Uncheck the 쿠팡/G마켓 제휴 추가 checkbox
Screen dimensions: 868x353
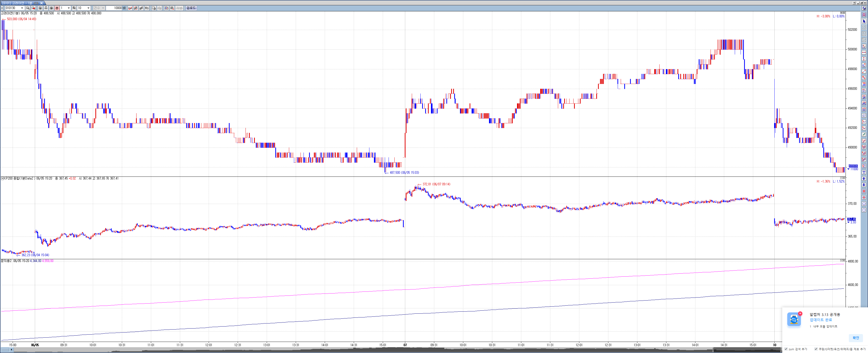tap(816, 349)
